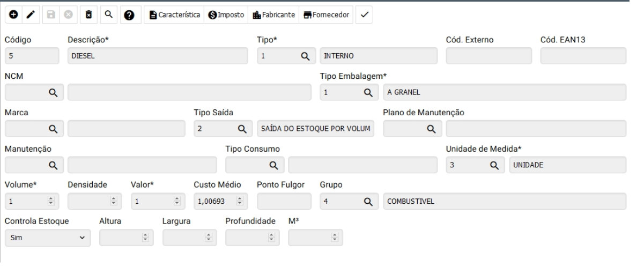
Task: Click the magnifier search icon in toolbar
Action: pos(108,14)
